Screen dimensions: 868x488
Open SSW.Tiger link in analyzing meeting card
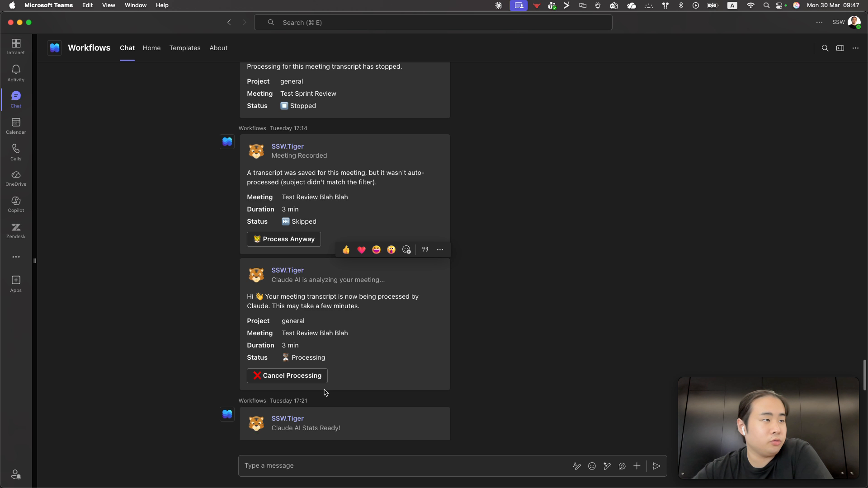pyautogui.click(x=288, y=270)
